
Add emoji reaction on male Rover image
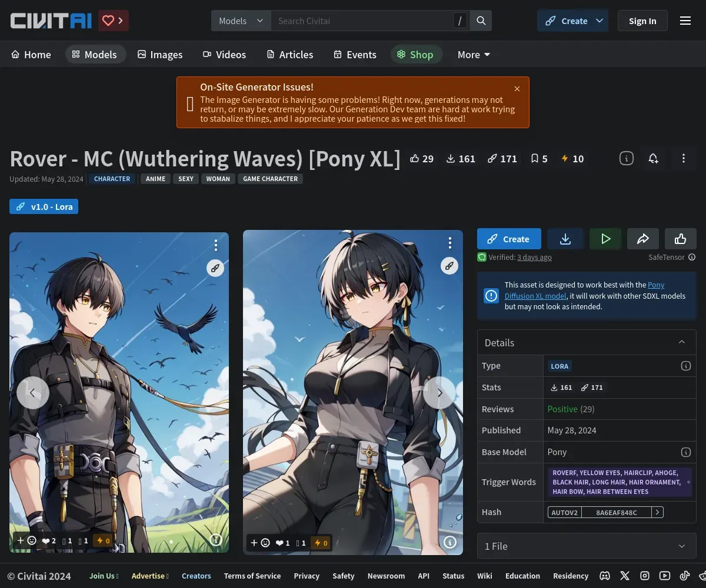click(26, 540)
